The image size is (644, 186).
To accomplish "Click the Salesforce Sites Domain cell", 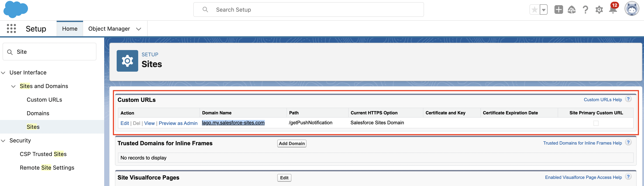I will click(x=377, y=123).
